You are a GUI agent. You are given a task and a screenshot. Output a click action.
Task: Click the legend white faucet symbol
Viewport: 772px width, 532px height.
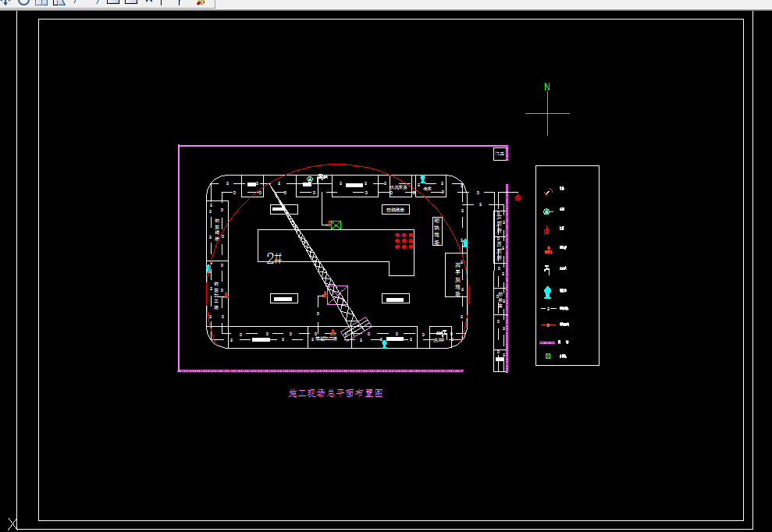546,270
